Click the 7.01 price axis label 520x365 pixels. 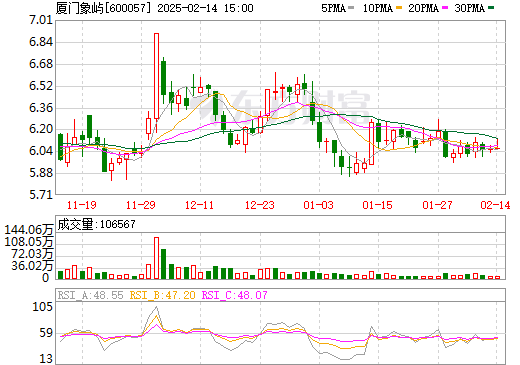[41, 20]
